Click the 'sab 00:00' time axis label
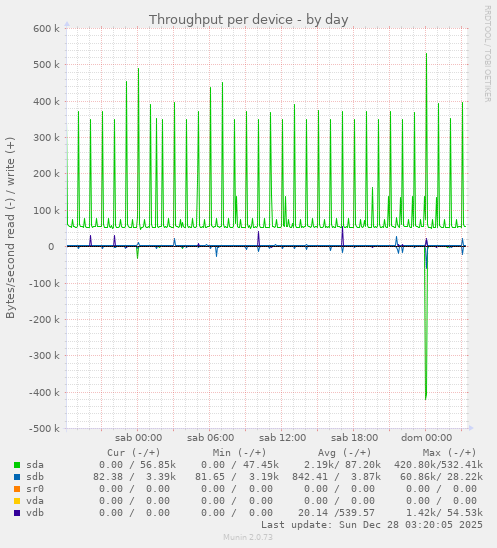 [138, 438]
